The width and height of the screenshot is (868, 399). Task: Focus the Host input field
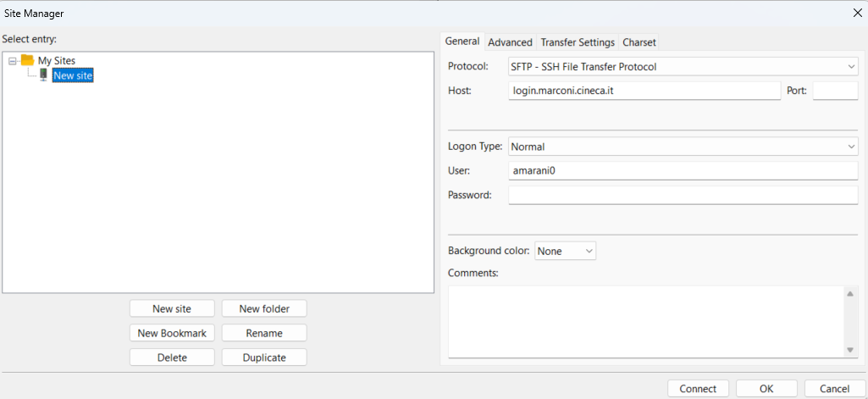click(644, 91)
